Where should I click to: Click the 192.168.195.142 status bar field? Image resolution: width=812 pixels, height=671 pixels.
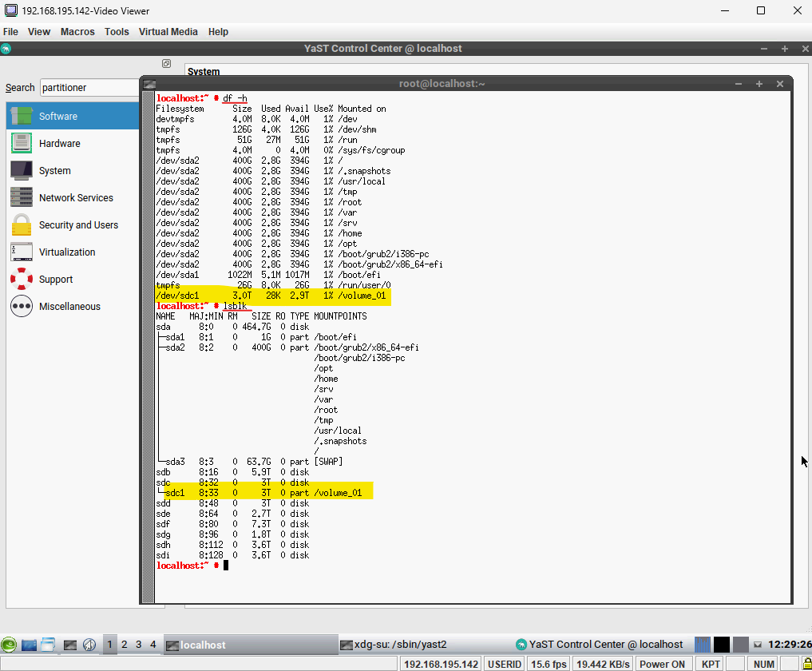442,665
